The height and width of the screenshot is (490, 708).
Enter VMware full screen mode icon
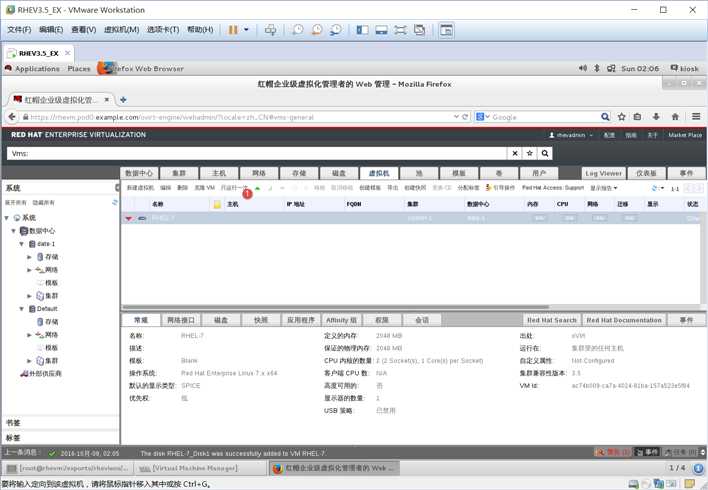[x=400, y=30]
